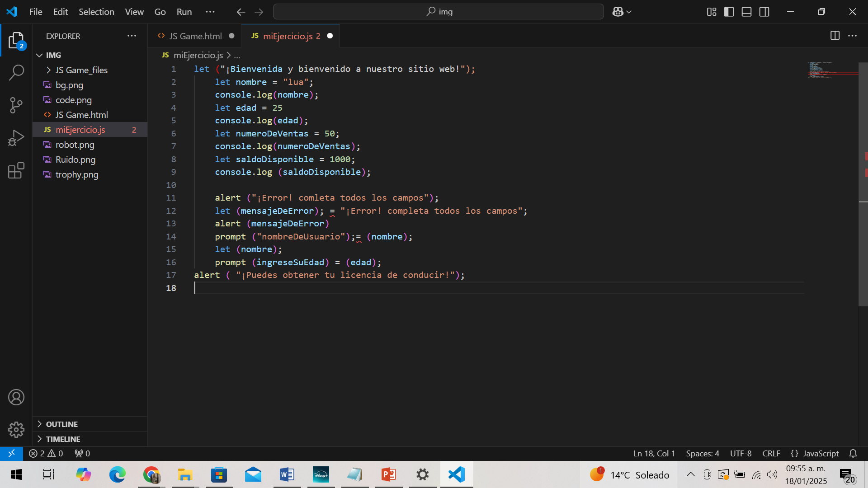
Task: Open the Source Control view
Action: (x=16, y=105)
